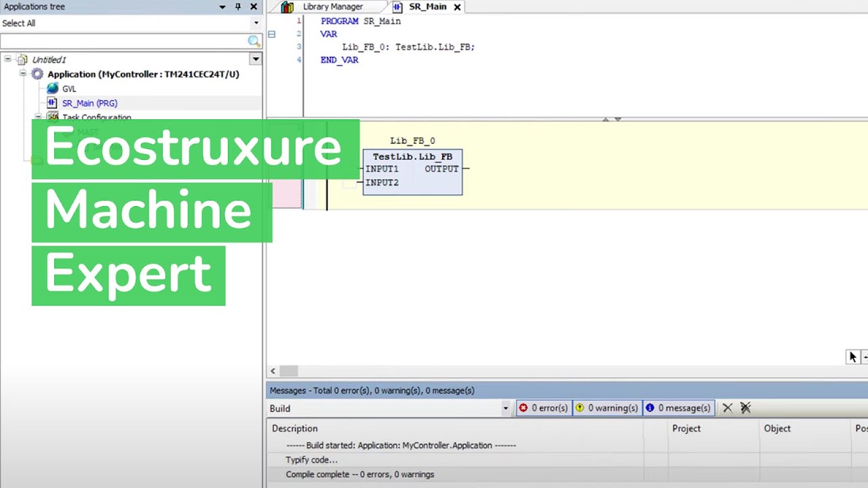Click the INPUT1 pin of the block
Viewport: 868px width, 488px height.
pyautogui.click(x=382, y=169)
